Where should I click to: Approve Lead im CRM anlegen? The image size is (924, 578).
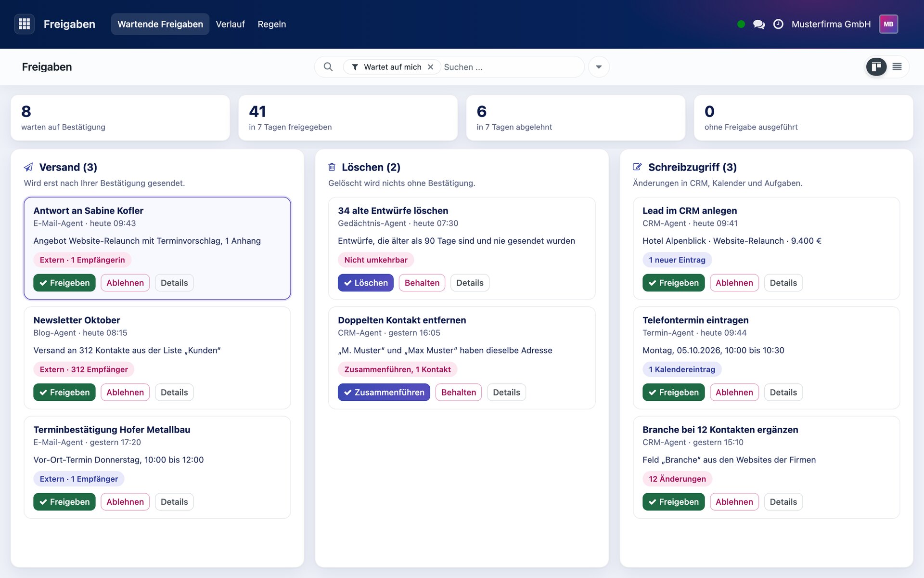pyautogui.click(x=674, y=283)
